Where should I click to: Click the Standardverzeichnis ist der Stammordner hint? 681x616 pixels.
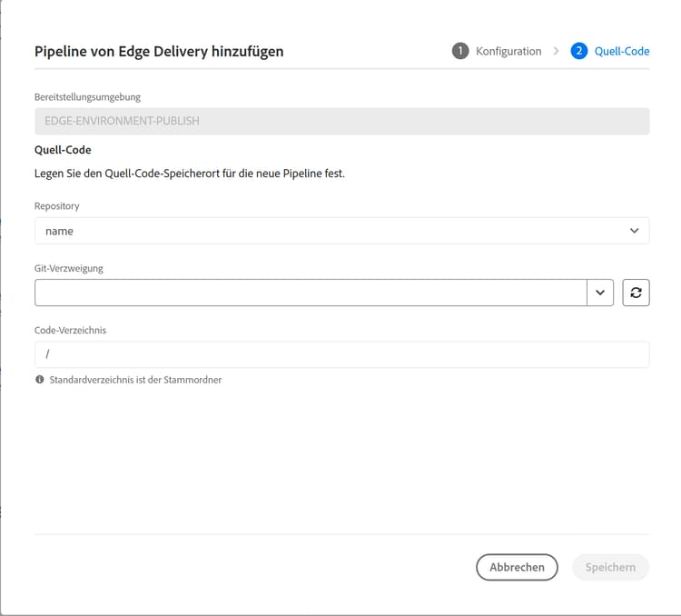click(x=135, y=380)
